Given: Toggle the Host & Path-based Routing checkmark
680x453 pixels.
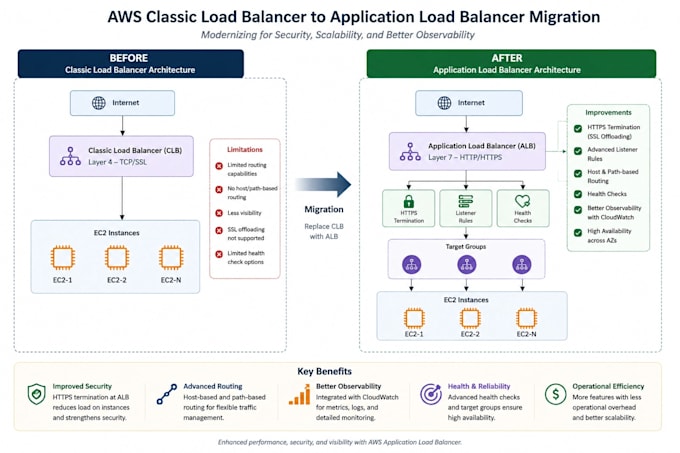Looking at the screenshot, I should point(578,173).
